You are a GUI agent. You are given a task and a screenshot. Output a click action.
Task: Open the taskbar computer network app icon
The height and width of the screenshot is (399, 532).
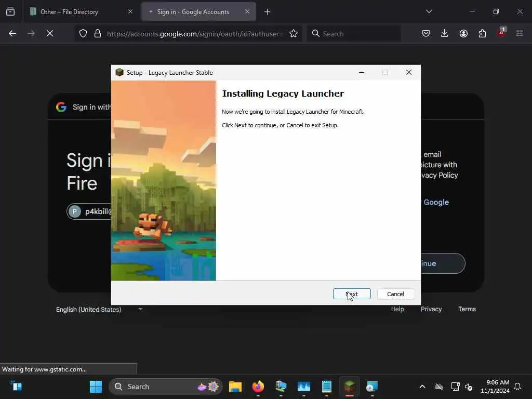click(281, 387)
